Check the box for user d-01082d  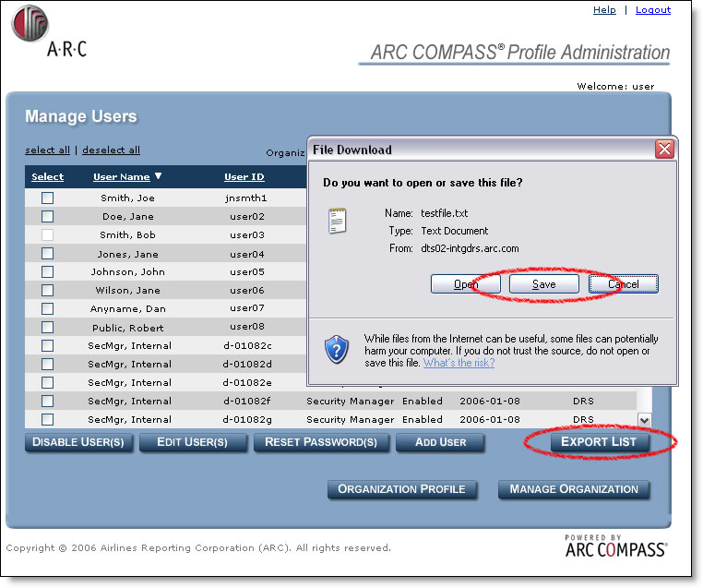click(x=48, y=364)
